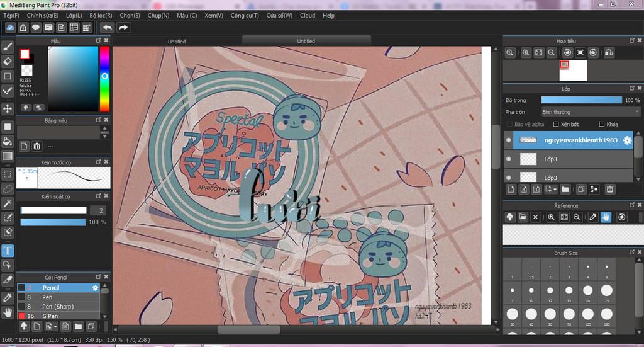This screenshot has height=347, width=644.
Task: Click the navigator canvas thumbnail
Action: click(573, 71)
